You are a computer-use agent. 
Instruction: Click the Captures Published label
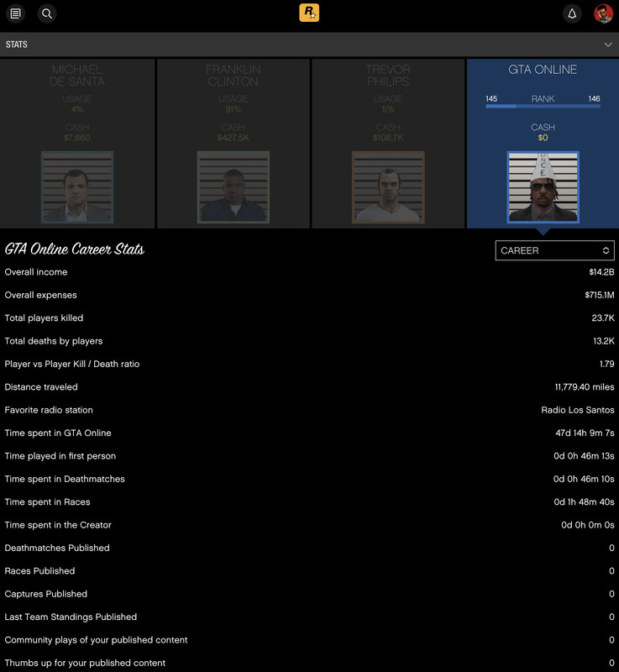coord(46,594)
